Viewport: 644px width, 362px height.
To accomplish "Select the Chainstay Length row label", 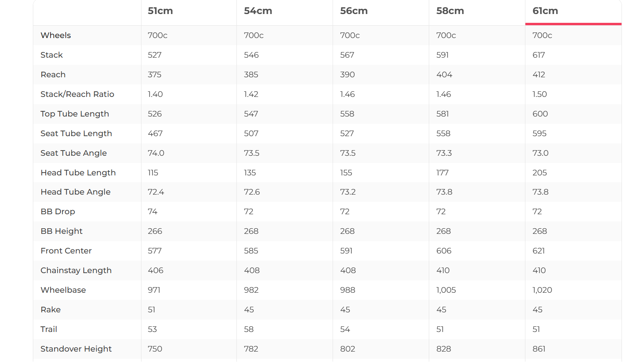I will (x=76, y=270).
